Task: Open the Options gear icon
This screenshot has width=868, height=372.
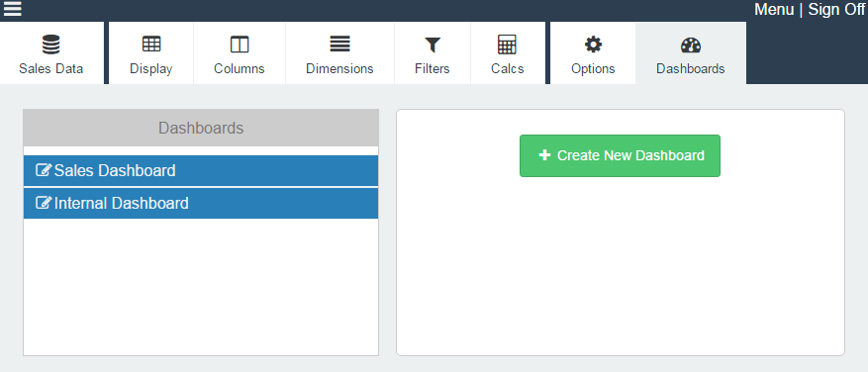Action: [x=593, y=45]
